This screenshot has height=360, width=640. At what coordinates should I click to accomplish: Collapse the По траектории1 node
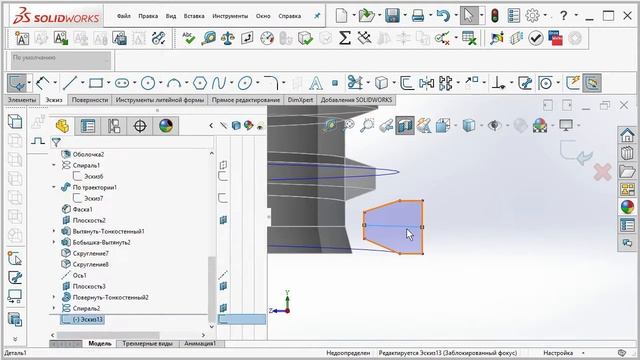click(54, 187)
